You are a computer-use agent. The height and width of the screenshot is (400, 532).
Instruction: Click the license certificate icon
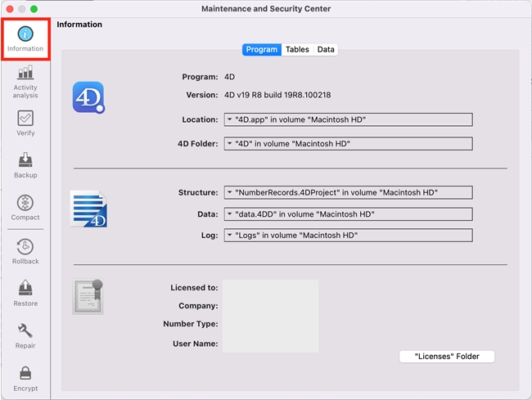tap(88, 298)
